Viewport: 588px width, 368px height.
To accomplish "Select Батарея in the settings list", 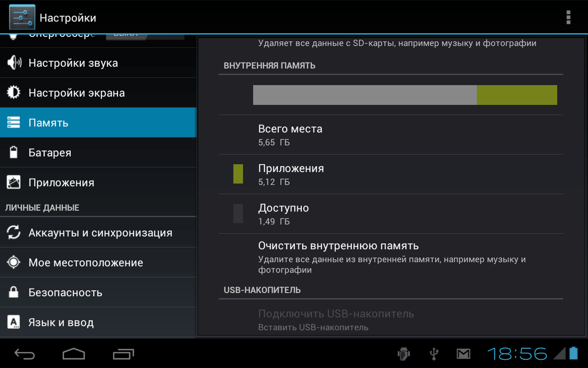I will pos(98,153).
